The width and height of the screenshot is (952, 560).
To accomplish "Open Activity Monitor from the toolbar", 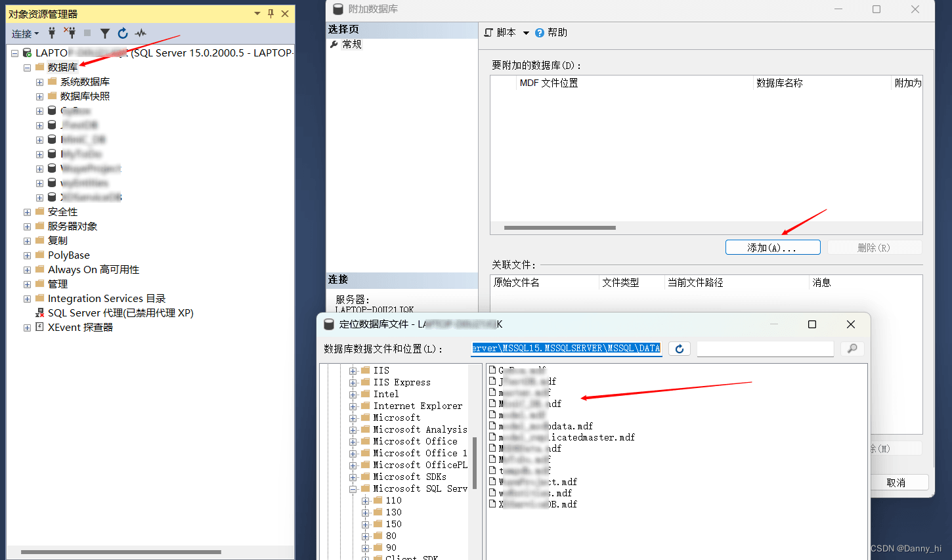I will pyautogui.click(x=141, y=33).
